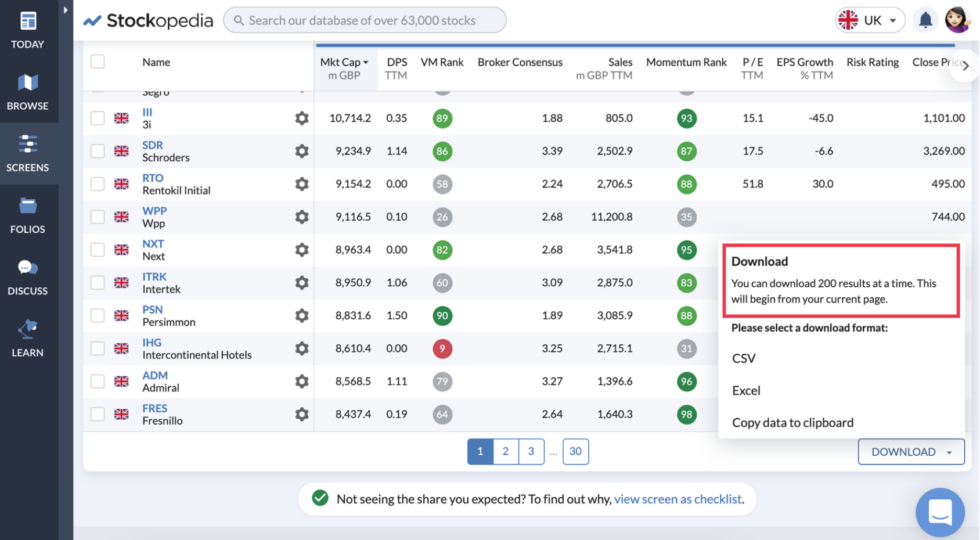Expand the sidebar with the arrow toggle

[66, 10]
